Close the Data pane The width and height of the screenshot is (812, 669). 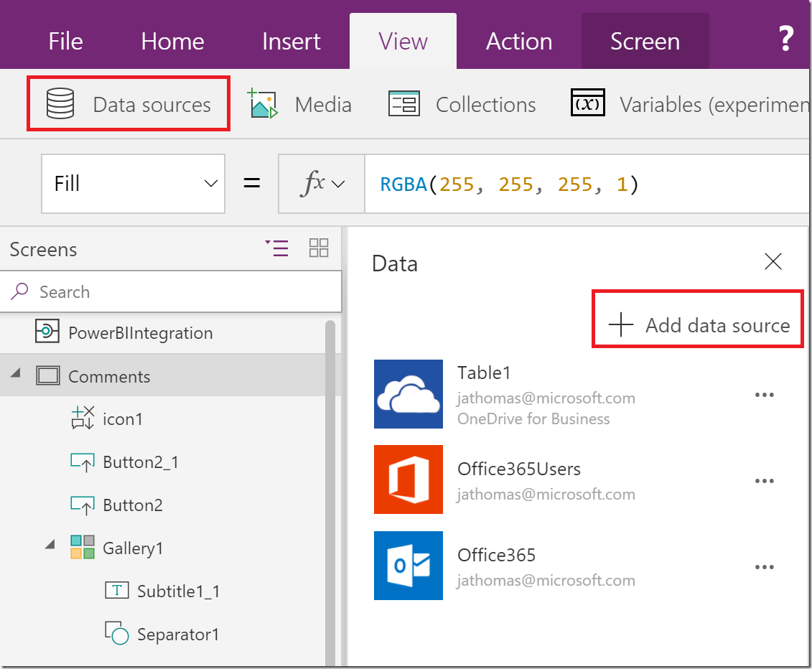click(x=773, y=261)
